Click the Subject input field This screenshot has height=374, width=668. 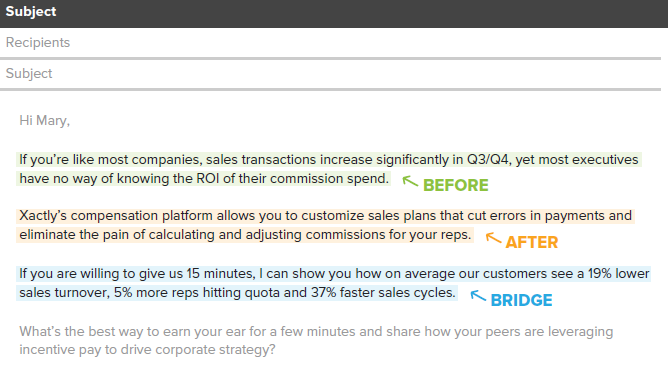330,74
